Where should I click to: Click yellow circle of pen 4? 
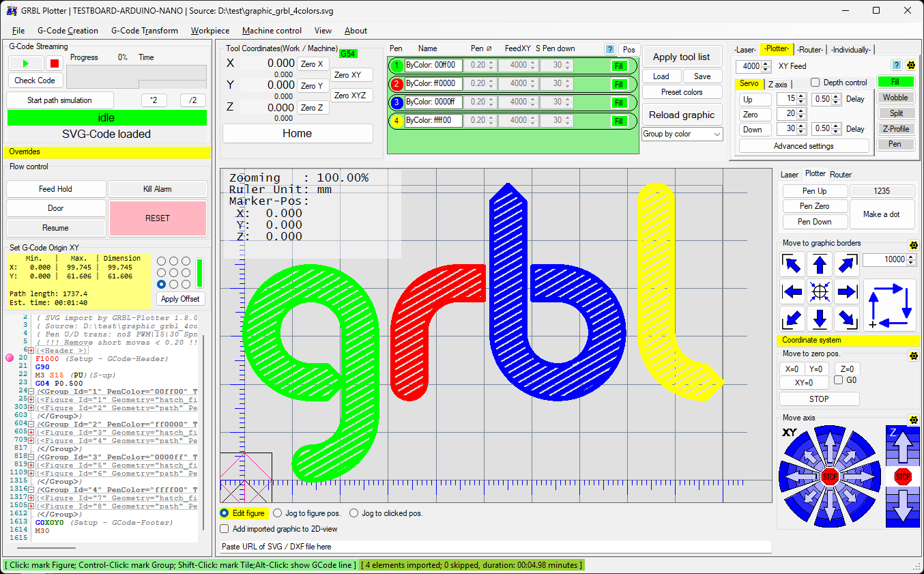click(396, 121)
